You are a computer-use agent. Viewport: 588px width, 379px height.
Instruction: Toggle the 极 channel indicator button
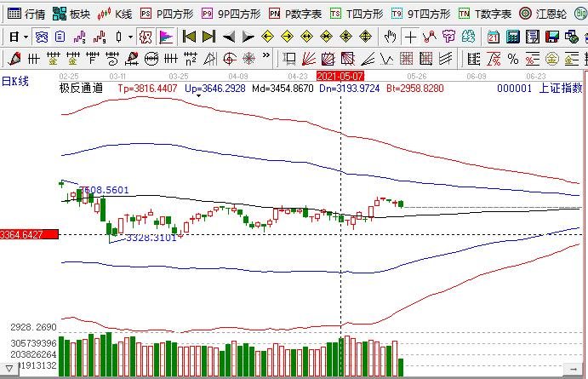point(146,37)
